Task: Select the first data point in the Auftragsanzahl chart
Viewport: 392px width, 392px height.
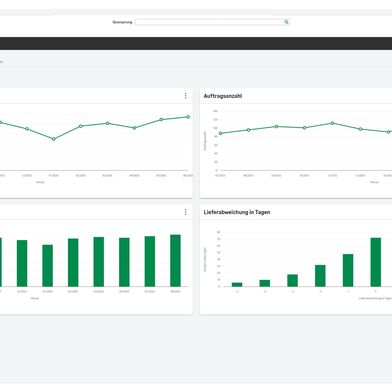Action: point(220,133)
